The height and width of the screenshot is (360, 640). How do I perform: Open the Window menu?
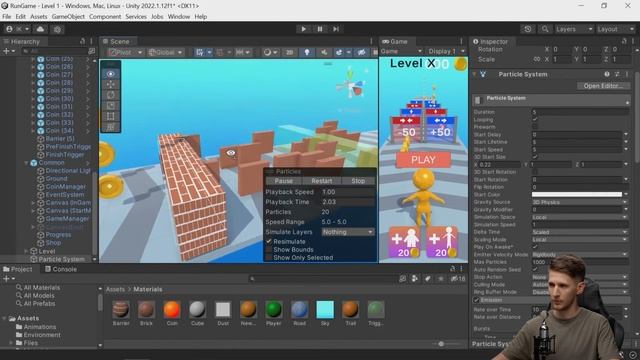coord(179,16)
